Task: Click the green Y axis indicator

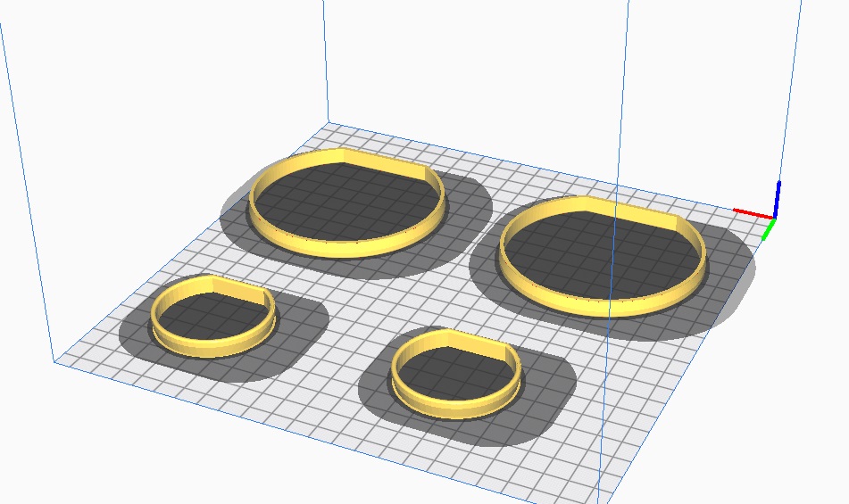Action: (767, 228)
